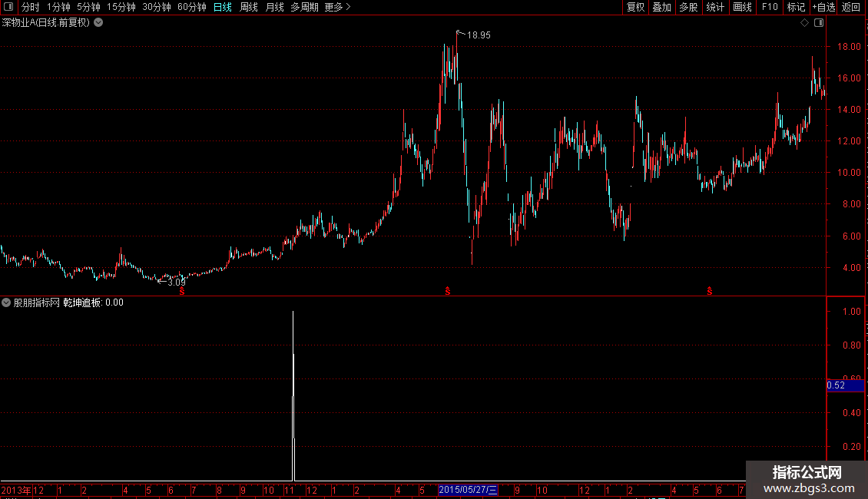Activate the 画线 drawing tools
868x499 pixels.
coord(742,7)
